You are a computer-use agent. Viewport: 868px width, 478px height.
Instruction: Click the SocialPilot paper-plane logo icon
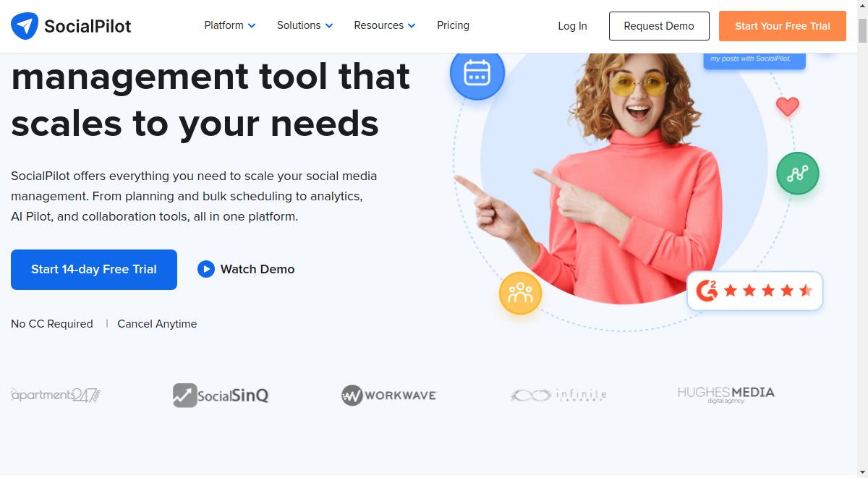click(25, 26)
